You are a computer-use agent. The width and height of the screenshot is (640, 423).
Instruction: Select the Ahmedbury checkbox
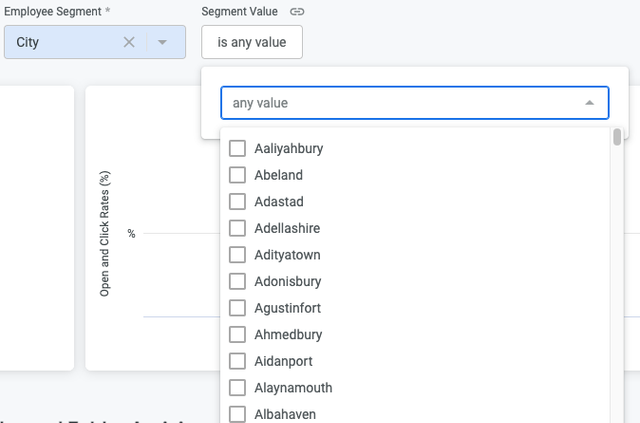(238, 335)
